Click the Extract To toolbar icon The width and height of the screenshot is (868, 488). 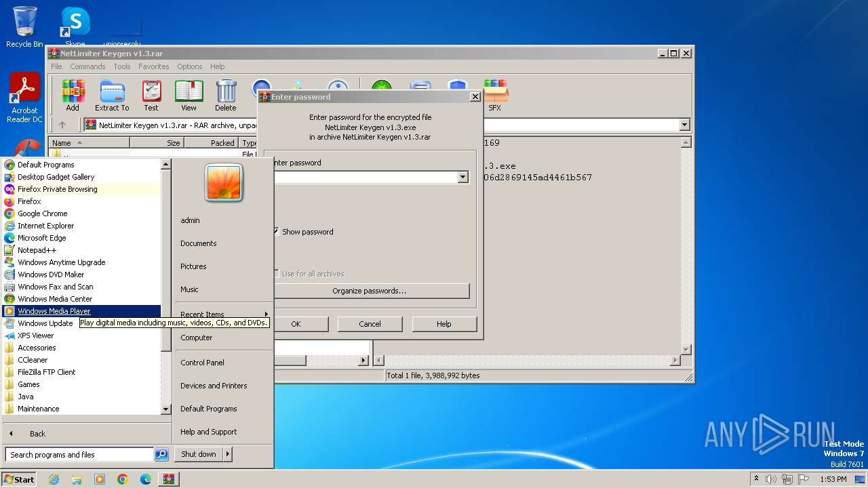pos(112,96)
